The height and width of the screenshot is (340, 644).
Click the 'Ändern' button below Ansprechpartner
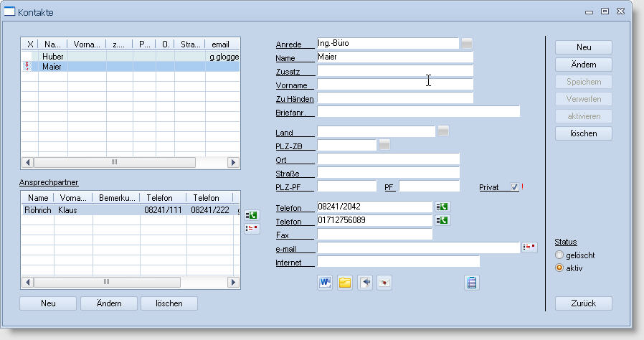pyautogui.click(x=109, y=303)
